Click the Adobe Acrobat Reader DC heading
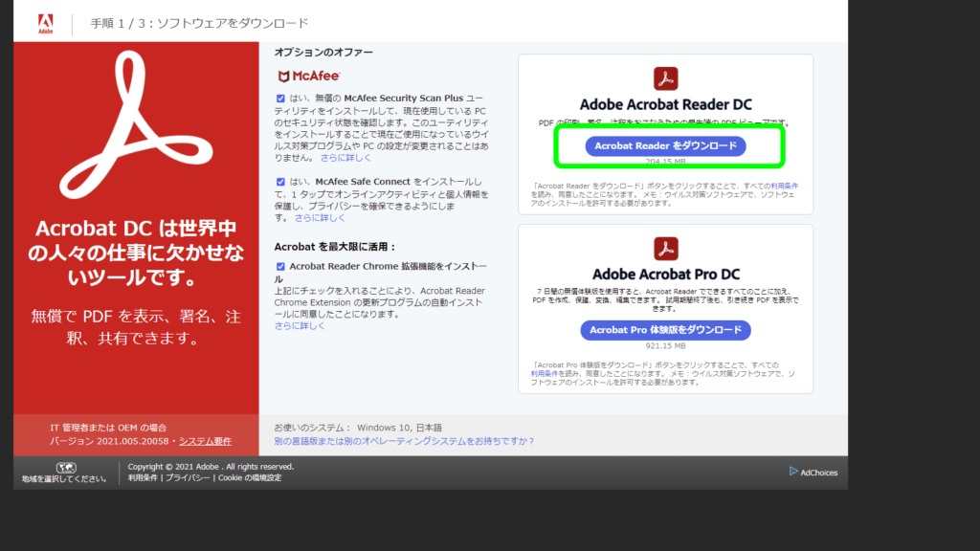This screenshot has height=551, width=980. [666, 105]
